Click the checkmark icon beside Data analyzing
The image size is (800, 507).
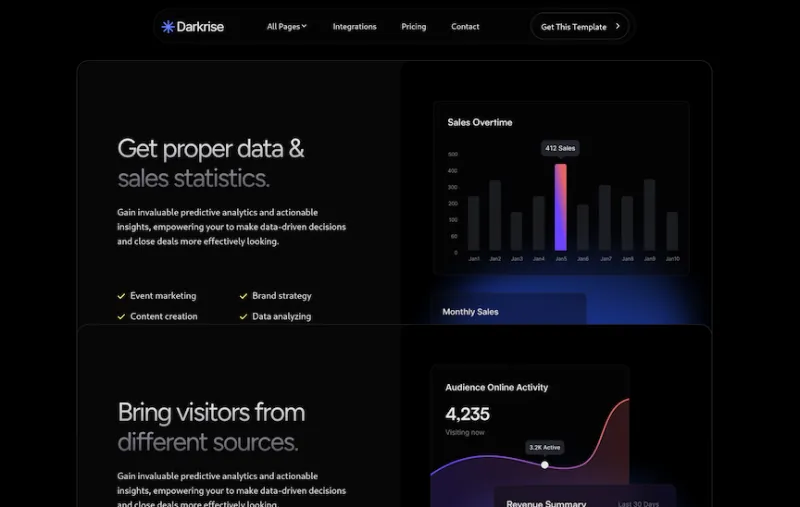pyautogui.click(x=243, y=316)
